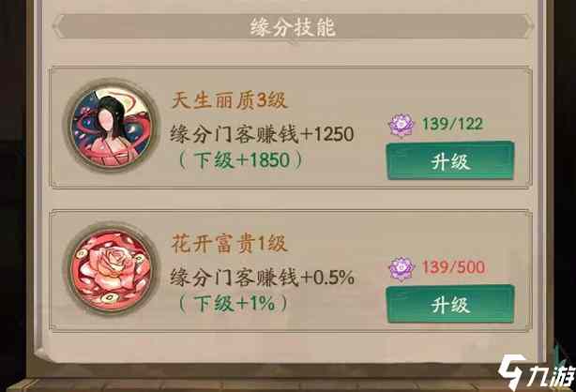Click the 139/122 lotus cost counter
This screenshot has width=576, height=392.
452,124
